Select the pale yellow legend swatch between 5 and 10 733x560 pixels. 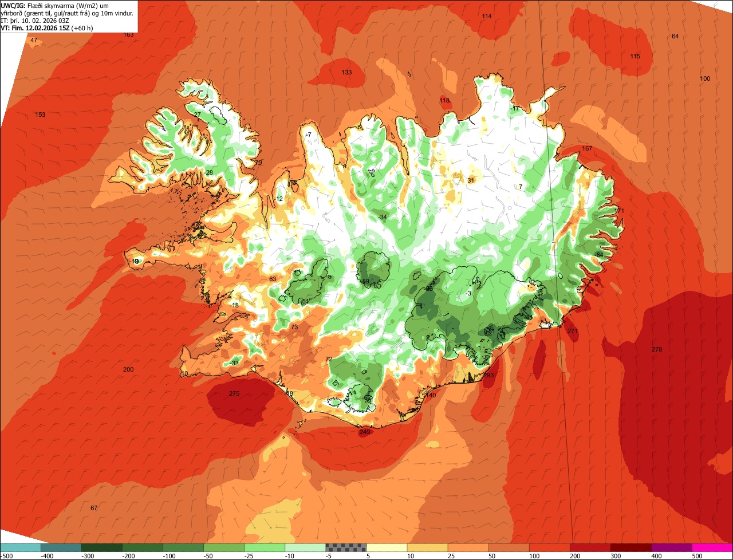(x=387, y=547)
